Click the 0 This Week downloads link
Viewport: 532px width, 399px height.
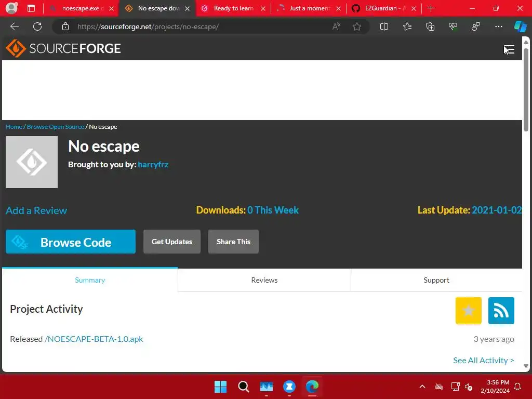pyautogui.click(x=273, y=210)
